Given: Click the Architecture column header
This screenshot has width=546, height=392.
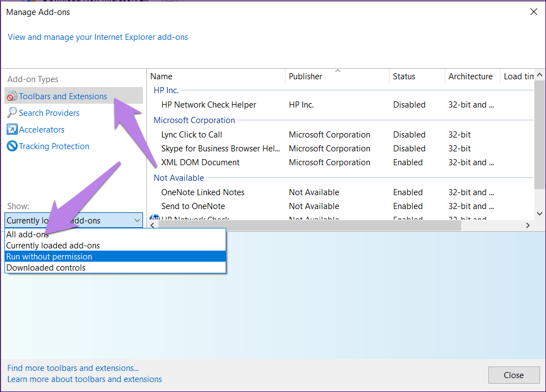Looking at the screenshot, I should click(471, 77).
